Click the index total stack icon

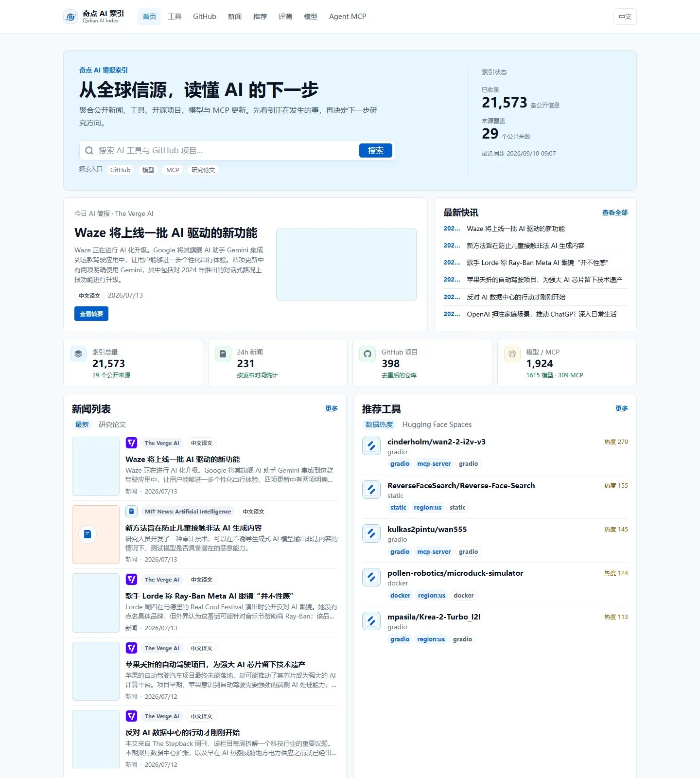tap(78, 354)
